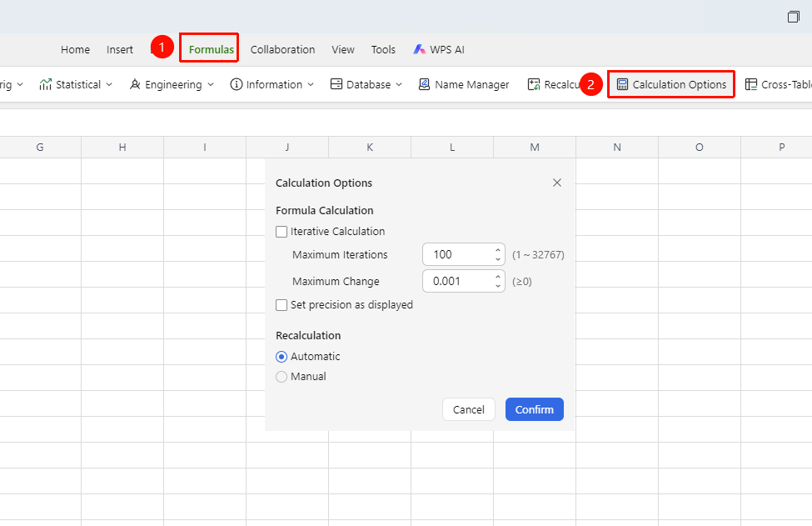Enable the Iterative Calculation checkbox

pyautogui.click(x=281, y=232)
